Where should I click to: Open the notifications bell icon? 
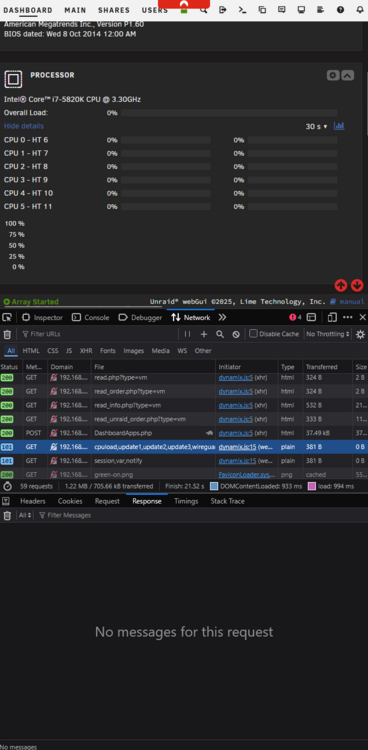pos(359,10)
